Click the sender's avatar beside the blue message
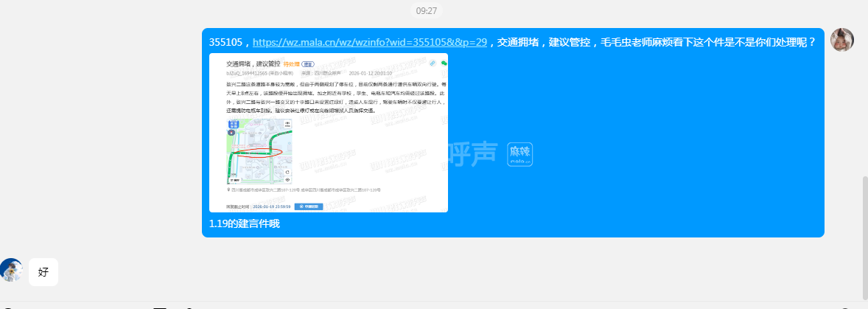The height and width of the screenshot is (309, 868). click(841, 40)
